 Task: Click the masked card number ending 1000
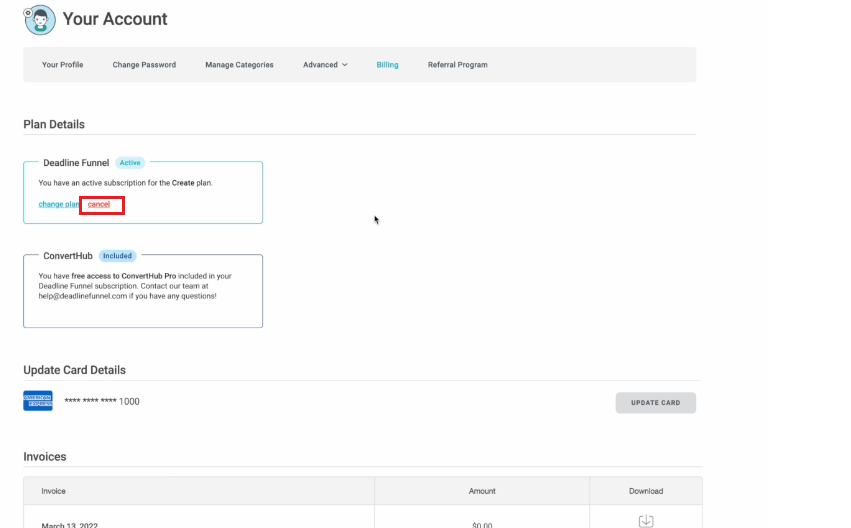click(102, 402)
